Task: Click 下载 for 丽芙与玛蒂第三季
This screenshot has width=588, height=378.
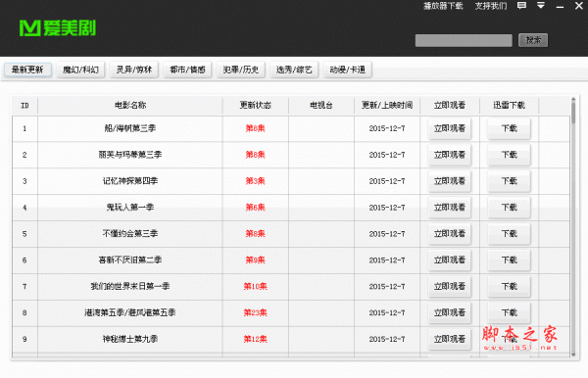Action: click(509, 155)
